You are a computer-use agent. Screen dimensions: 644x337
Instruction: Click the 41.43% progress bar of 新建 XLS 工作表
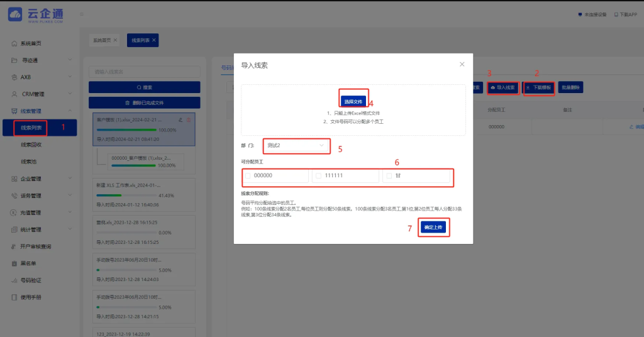click(x=126, y=196)
